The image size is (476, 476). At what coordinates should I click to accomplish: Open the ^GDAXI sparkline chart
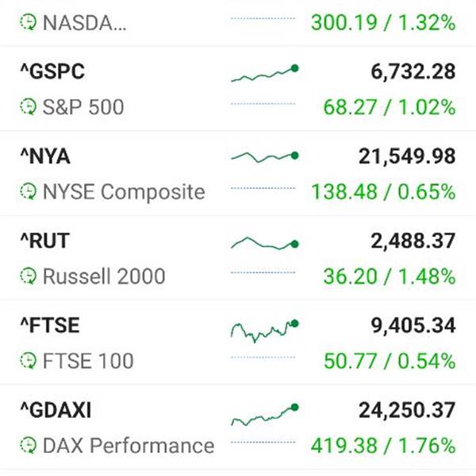[265, 415]
